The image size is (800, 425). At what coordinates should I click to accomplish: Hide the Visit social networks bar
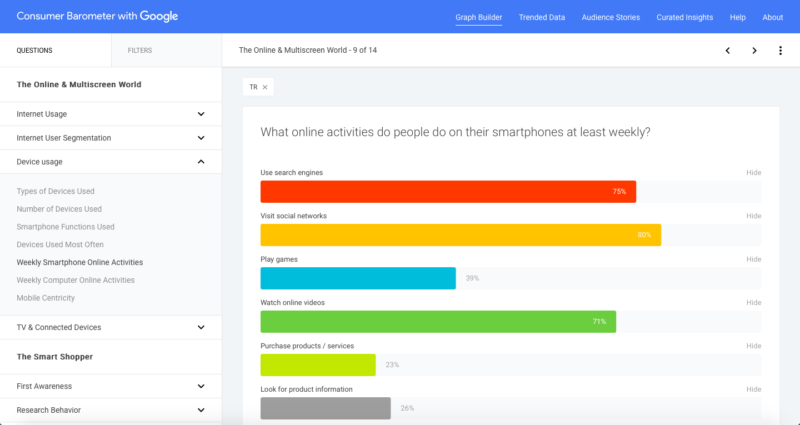[753, 216]
